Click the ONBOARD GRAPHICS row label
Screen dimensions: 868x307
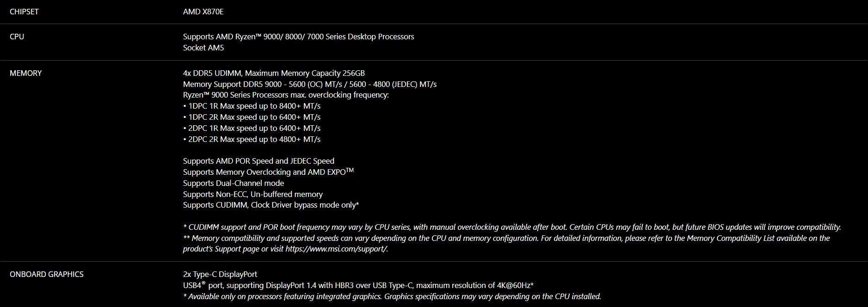pyautogui.click(x=47, y=274)
